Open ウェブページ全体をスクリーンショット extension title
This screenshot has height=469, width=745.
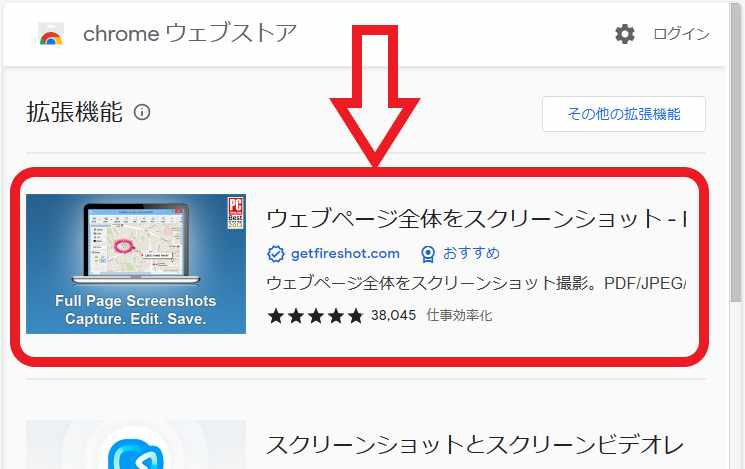tap(476, 219)
